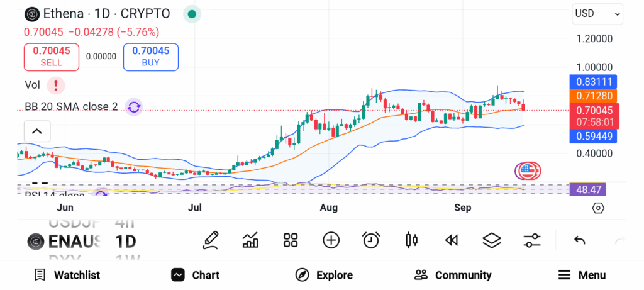The height and width of the screenshot is (290, 644).
Task: Open the USD currency dropdown
Action: coord(597,14)
